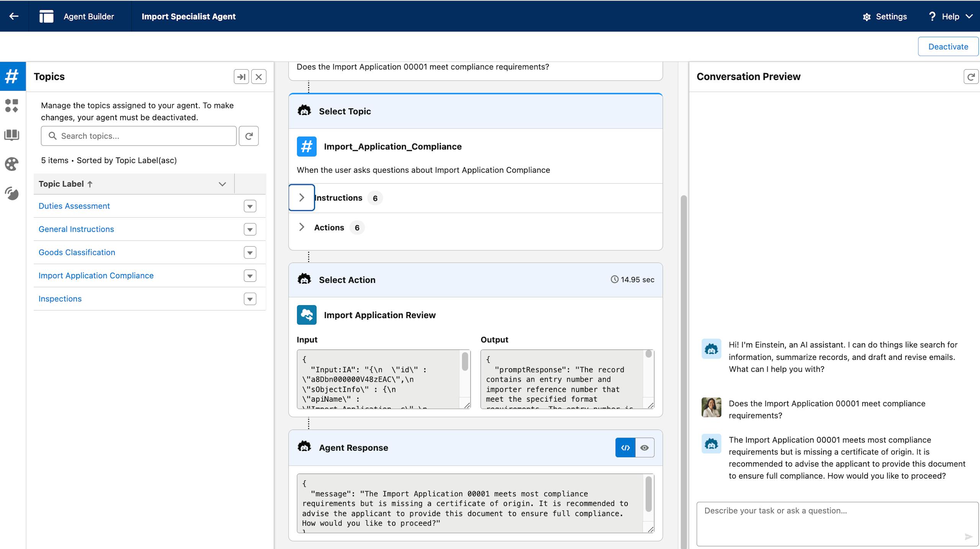Image resolution: width=980 pixels, height=549 pixels.
Task: Open the Library book sidebar icon
Action: [x=12, y=135]
